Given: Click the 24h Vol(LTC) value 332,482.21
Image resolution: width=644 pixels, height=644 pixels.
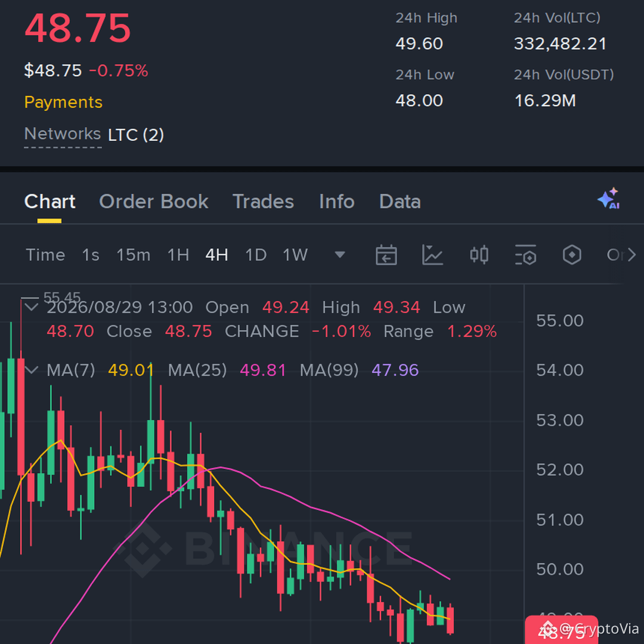Looking at the screenshot, I should (x=560, y=44).
